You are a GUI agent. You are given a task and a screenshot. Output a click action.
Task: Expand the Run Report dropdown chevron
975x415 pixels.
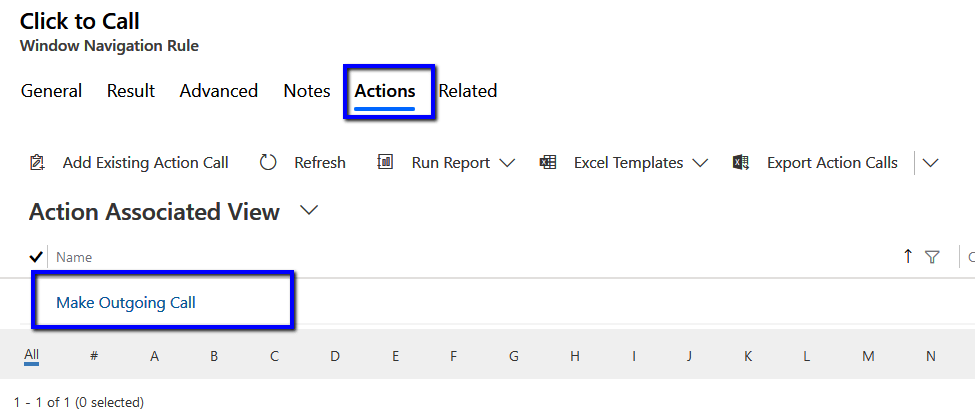pos(507,163)
